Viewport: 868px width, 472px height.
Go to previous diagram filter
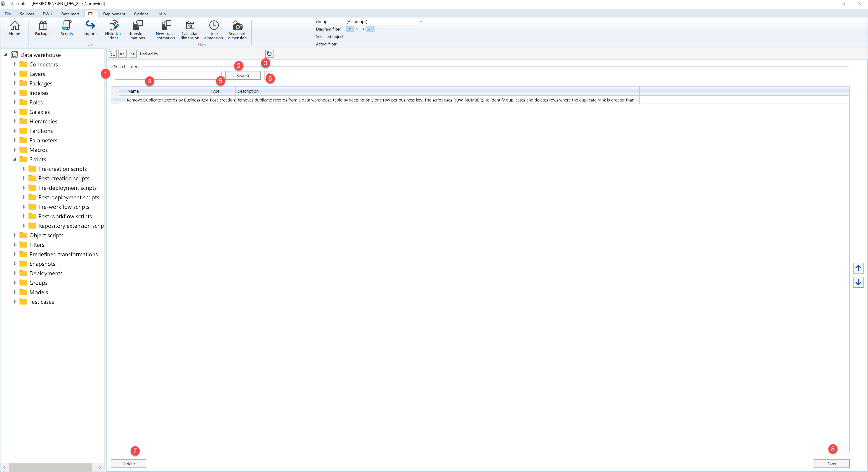point(357,29)
